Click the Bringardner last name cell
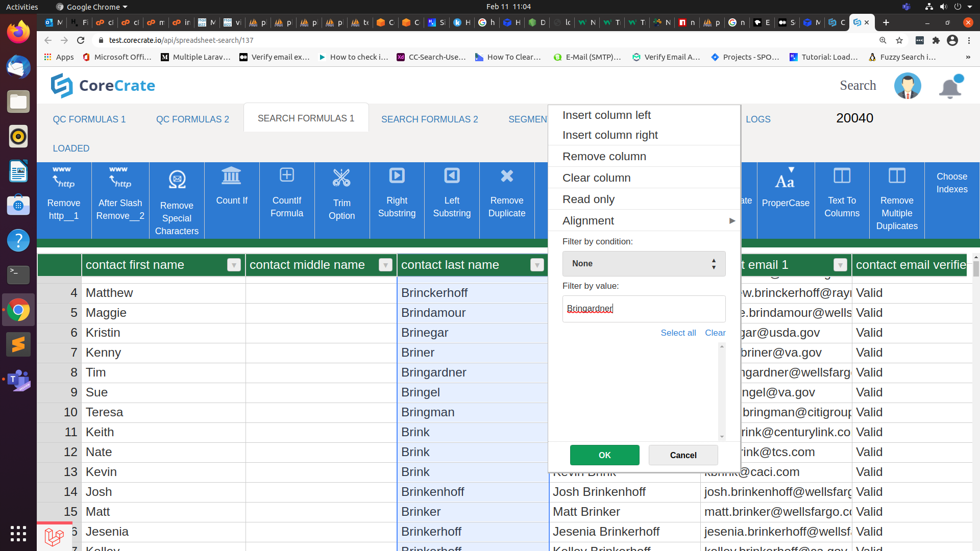This screenshot has width=980, height=551. click(472, 372)
